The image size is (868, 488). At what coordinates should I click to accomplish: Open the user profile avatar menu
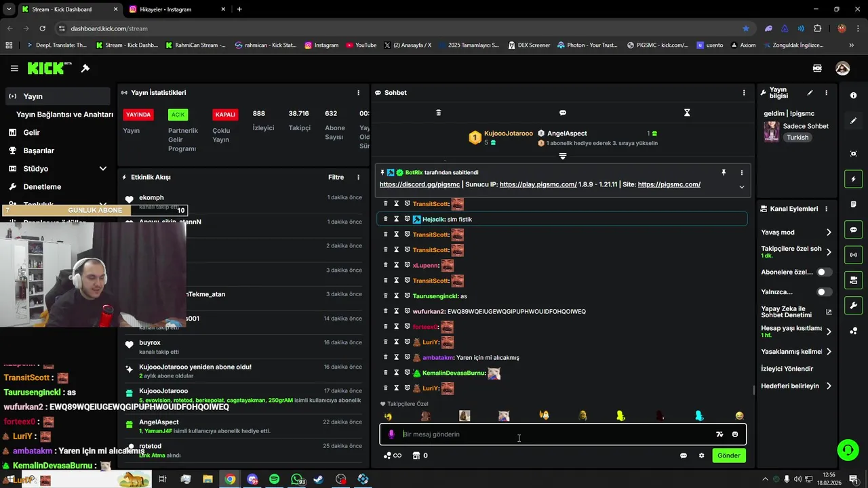[843, 68]
